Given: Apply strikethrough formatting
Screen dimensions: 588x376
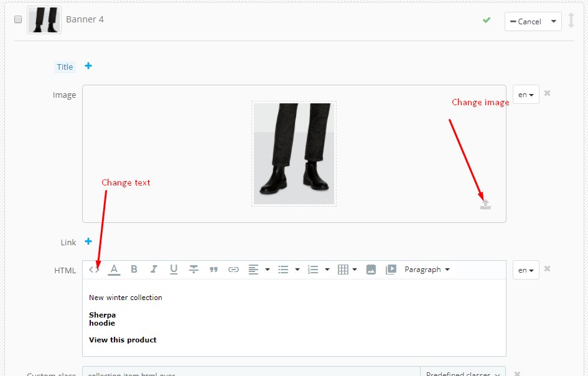Looking at the screenshot, I should pyautogui.click(x=194, y=270).
